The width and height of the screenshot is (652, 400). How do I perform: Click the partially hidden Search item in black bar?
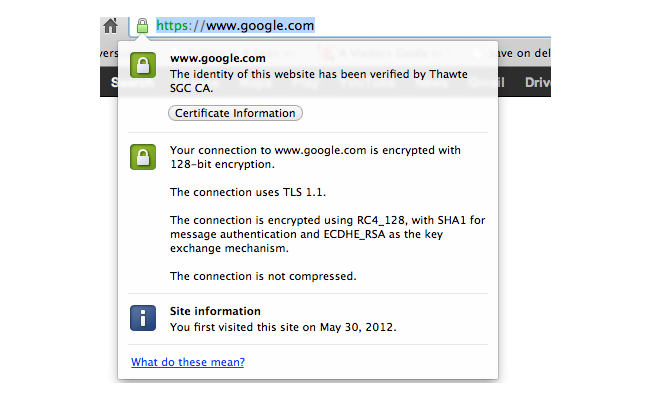(x=114, y=82)
